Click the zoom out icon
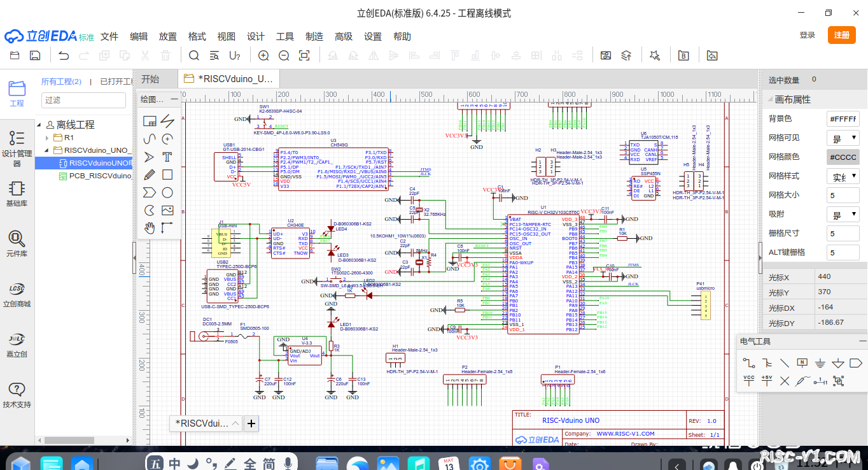This screenshot has width=868, height=470. pos(284,56)
